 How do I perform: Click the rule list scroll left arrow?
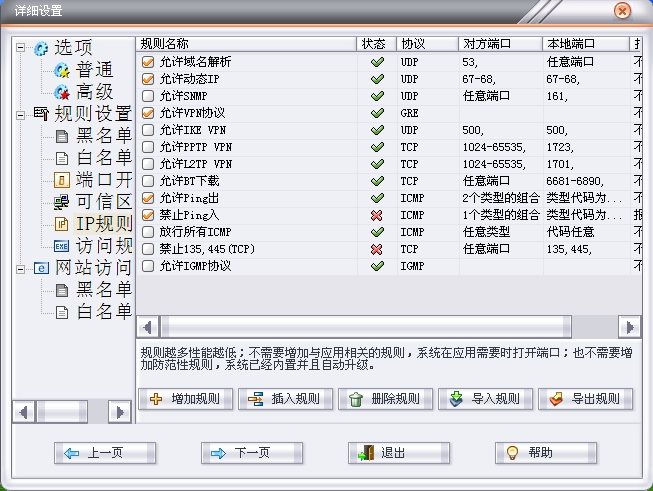[x=148, y=327]
